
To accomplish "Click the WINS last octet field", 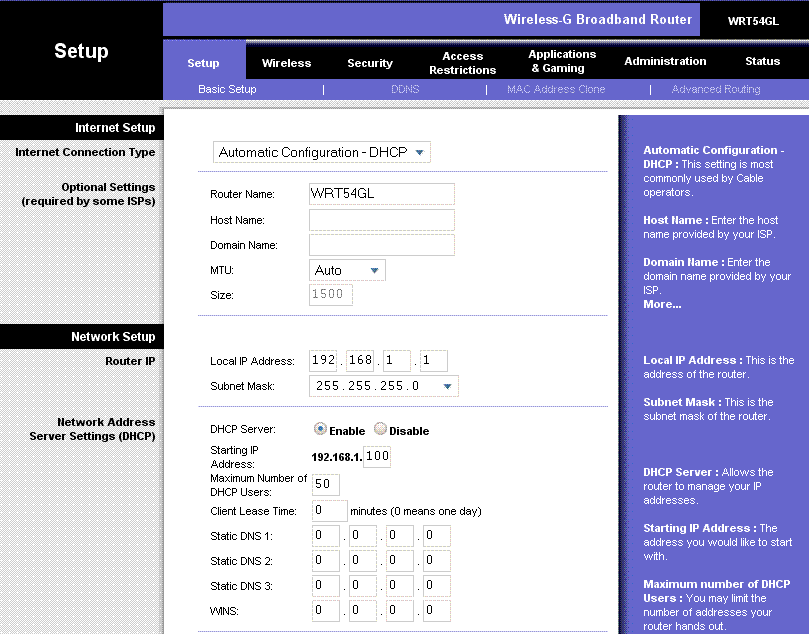I will (x=437, y=610).
